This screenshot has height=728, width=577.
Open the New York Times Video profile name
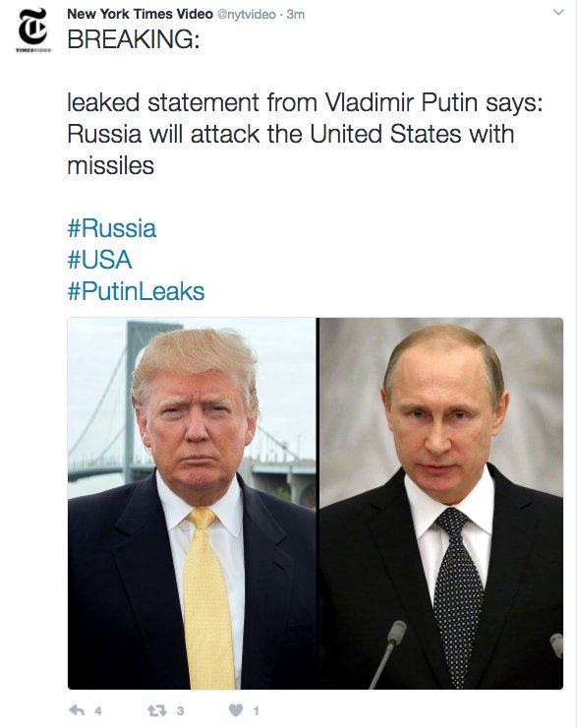(141, 14)
